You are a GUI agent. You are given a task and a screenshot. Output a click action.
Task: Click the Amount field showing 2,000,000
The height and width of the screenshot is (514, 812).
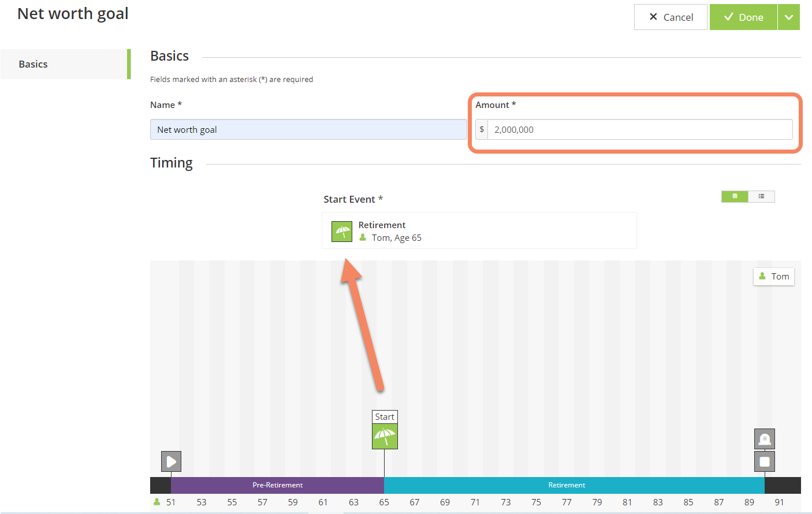coord(639,129)
